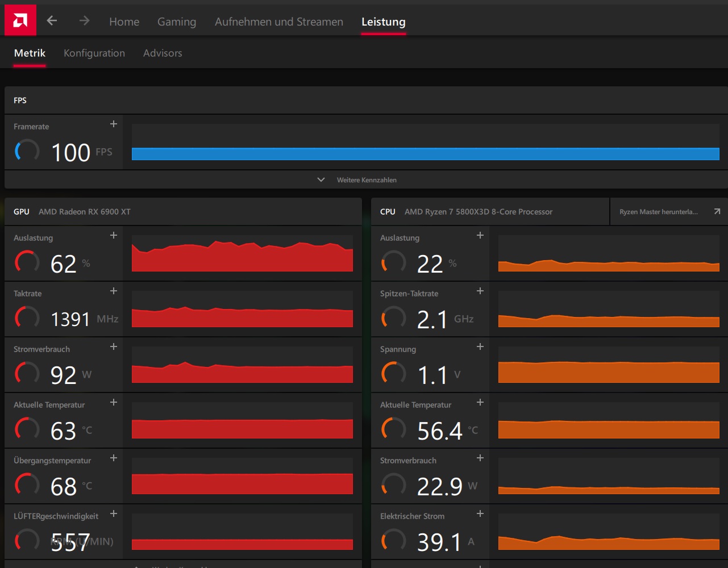Click plus icon on CPU Stromverbrauch
The image size is (728, 568).
tap(480, 458)
